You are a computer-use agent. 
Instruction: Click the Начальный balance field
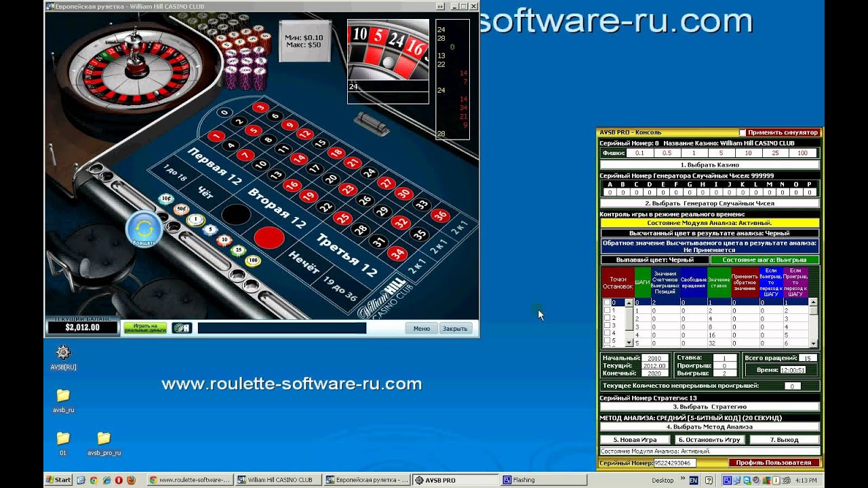(x=654, y=358)
